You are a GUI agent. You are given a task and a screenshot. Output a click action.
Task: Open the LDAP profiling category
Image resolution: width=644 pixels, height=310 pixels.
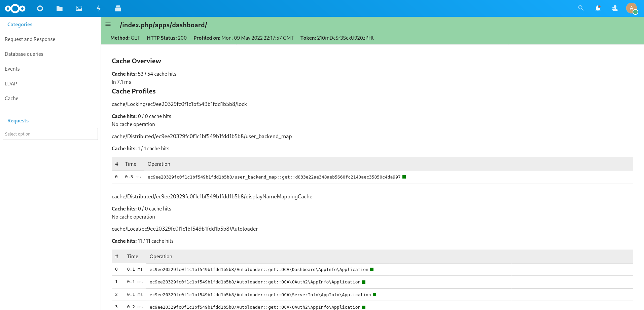coord(11,83)
